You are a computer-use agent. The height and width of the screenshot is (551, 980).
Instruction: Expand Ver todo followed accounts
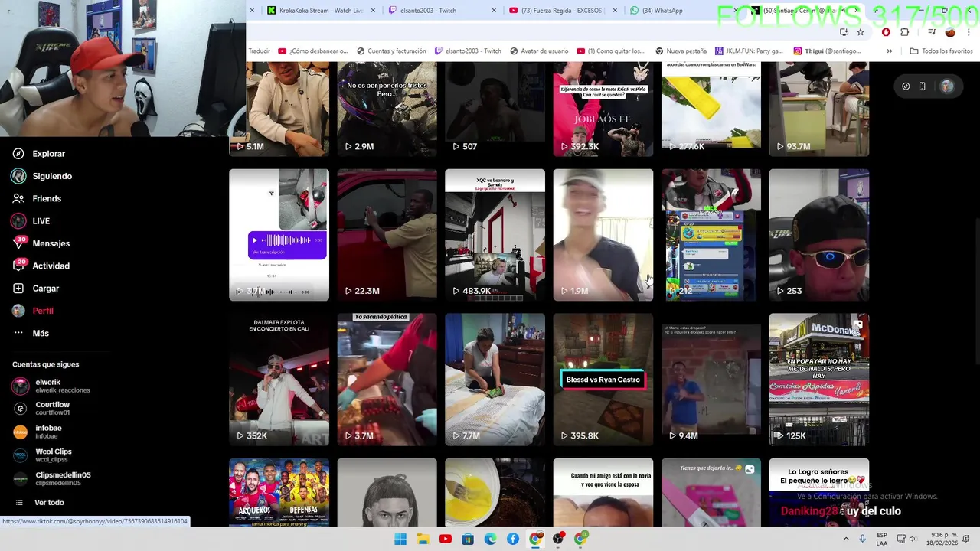[49, 503]
